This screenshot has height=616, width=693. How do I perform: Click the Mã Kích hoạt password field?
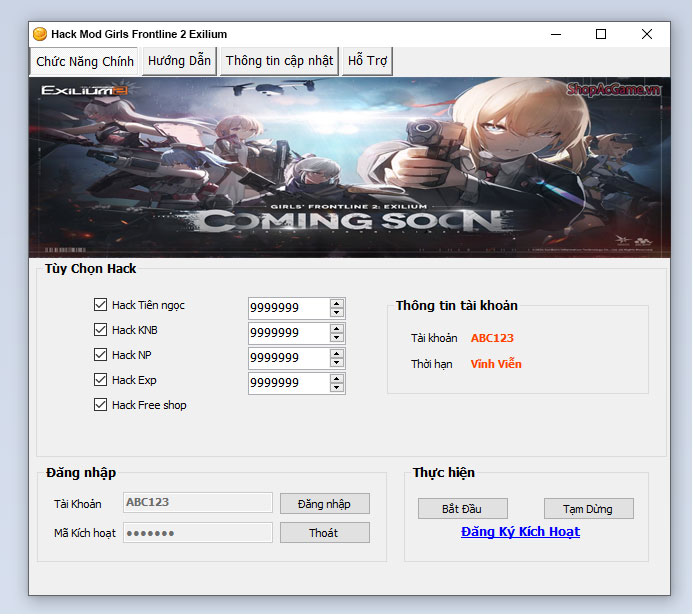198,532
